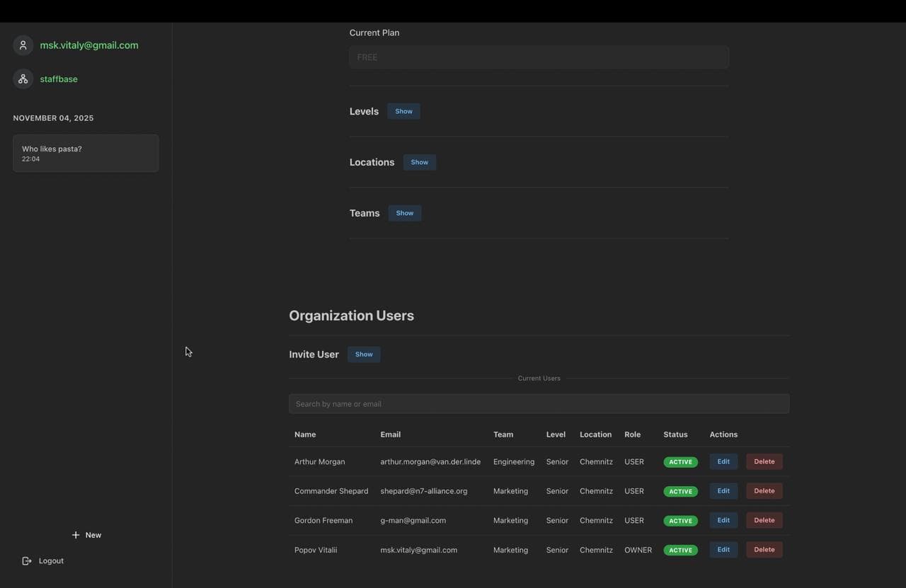Show the Levels section

(x=403, y=111)
